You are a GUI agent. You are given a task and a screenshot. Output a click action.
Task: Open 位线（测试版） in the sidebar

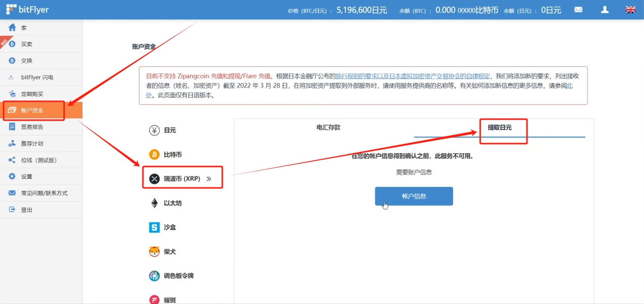coord(41,160)
